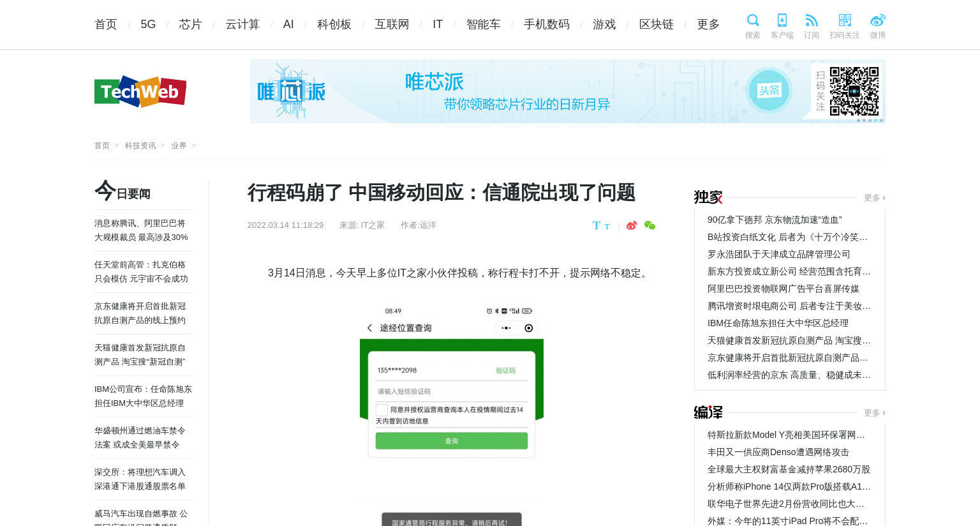Image resolution: width=980 pixels, height=526 pixels.
Task: Click the 首页 breadcrumb link
Action: point(102,146)
